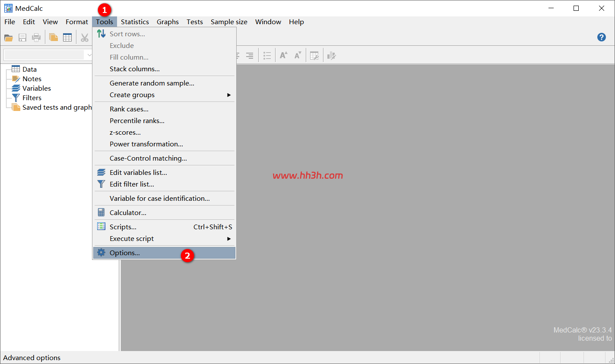
Task: Open the File menu
Action: click(x=10, y=22)
